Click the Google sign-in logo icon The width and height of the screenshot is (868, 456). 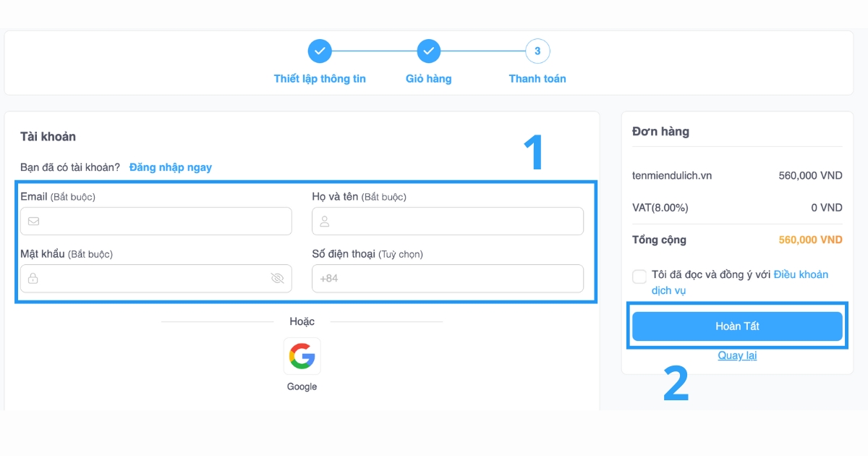[x=302, y=356]
